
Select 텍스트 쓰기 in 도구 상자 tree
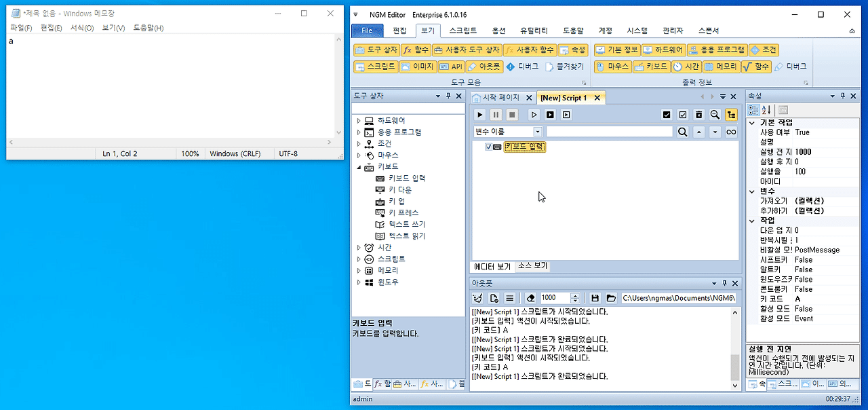[x=407, y=224]
